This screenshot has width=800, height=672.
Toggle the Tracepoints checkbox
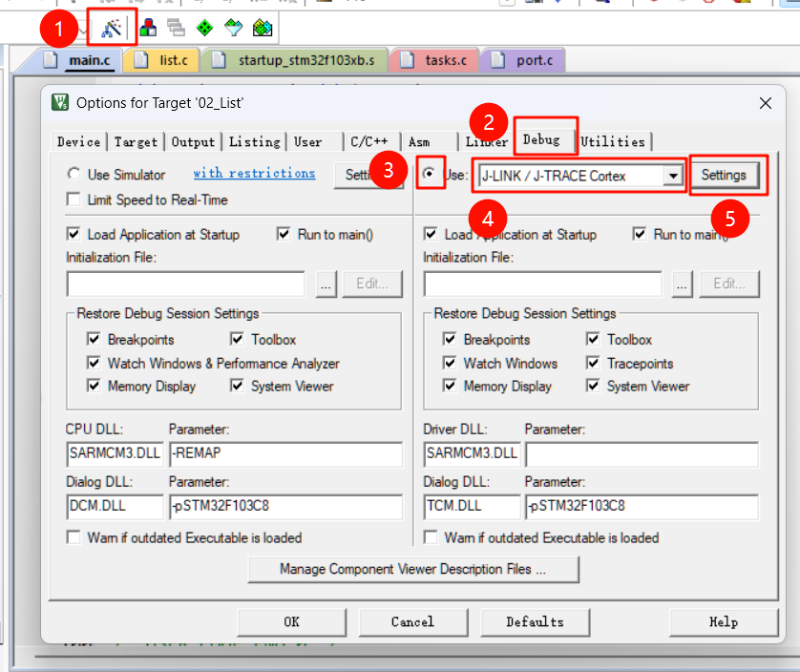(593, 363)
